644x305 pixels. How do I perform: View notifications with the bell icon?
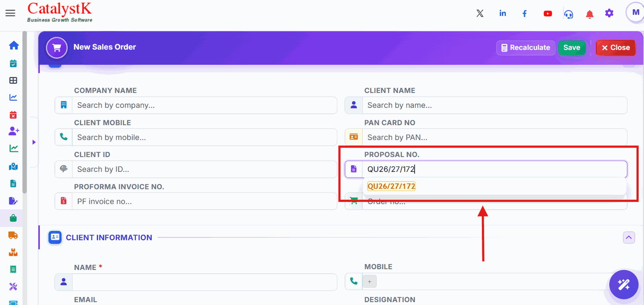click(x=590, y=14)
